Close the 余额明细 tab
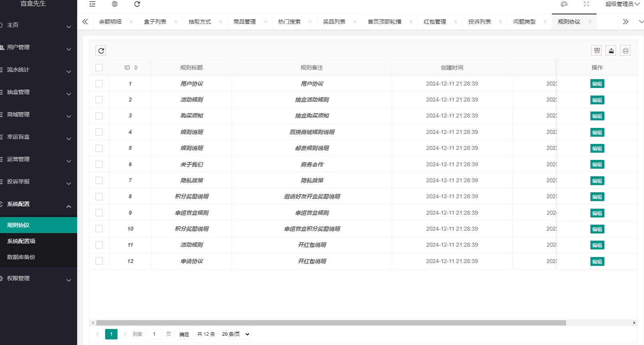This screenshot has width=644, height=345. pos(131,22)
